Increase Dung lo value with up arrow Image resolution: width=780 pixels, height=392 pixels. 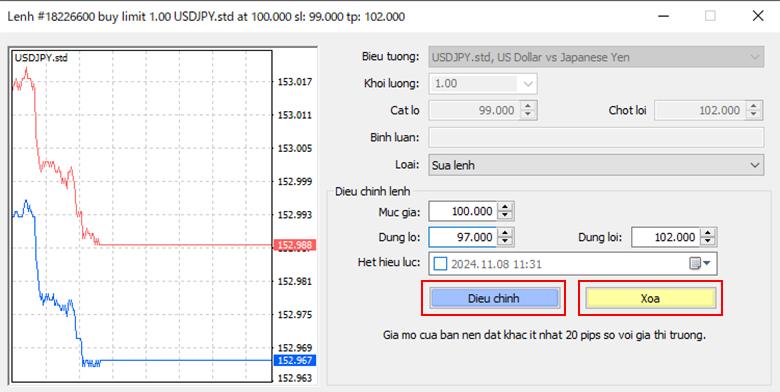pyautogui.click(x=505, y=233)
